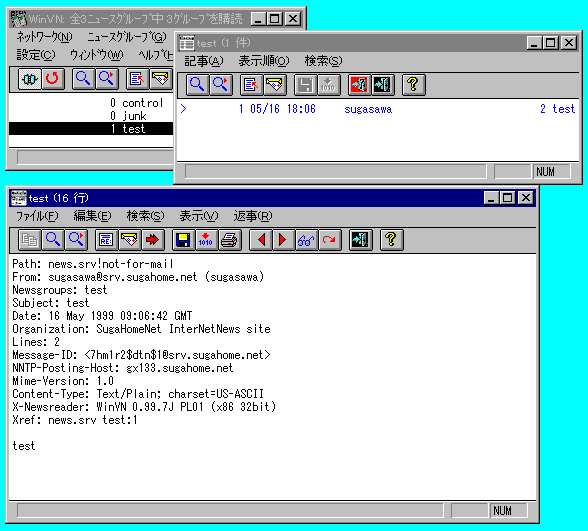The width and height of the screenshot is (588, 531).
Task: Open the 表示順(O) menu in group window
Action: coord(264,61)
